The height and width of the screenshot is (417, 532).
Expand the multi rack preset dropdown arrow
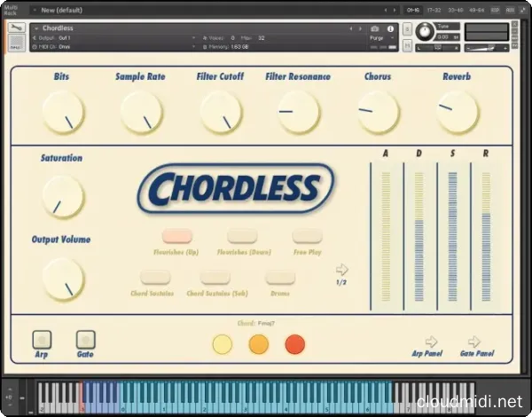pos(34,10)
